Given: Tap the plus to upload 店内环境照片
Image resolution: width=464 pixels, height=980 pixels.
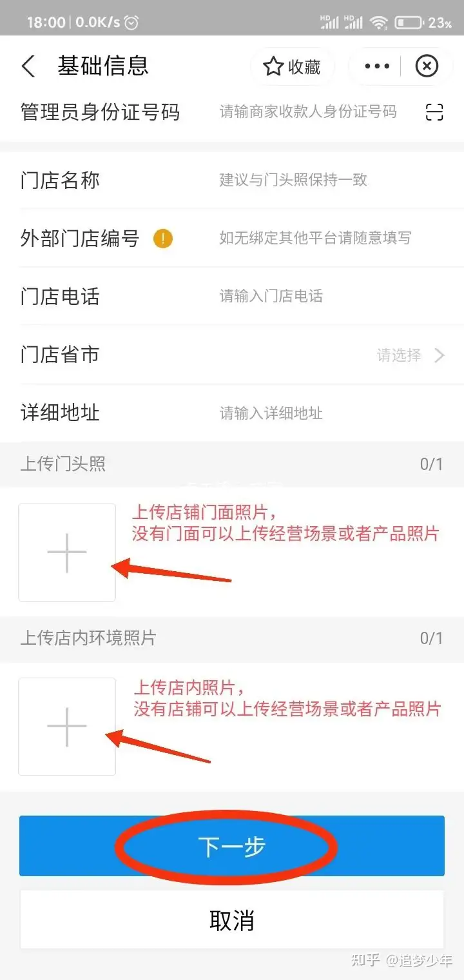Looking at the screenshot, I should pyautogui.click(x=67, y=727).
